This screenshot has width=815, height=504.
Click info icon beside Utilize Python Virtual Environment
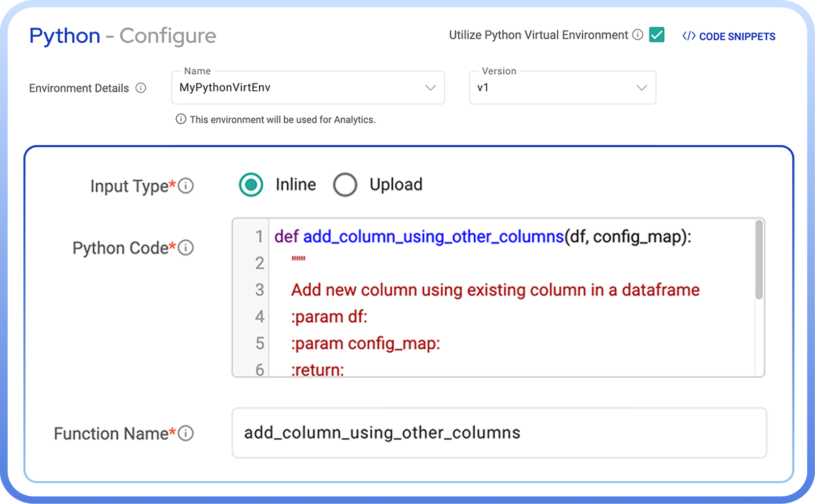[x=637, y=35]
